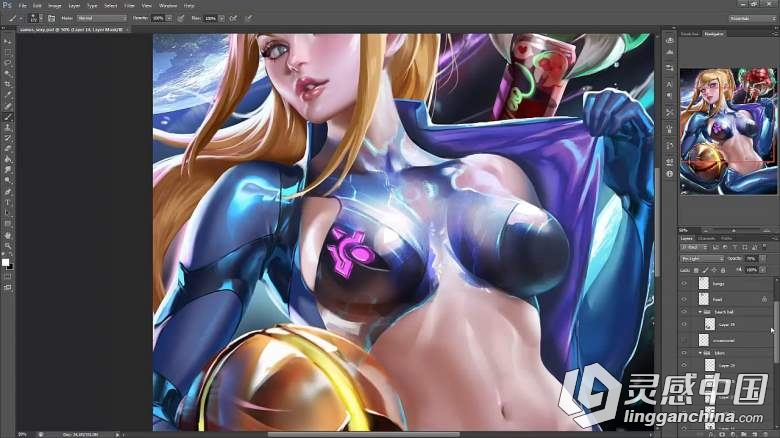Select the Eyedropper tool

click(x=7, y=95)
